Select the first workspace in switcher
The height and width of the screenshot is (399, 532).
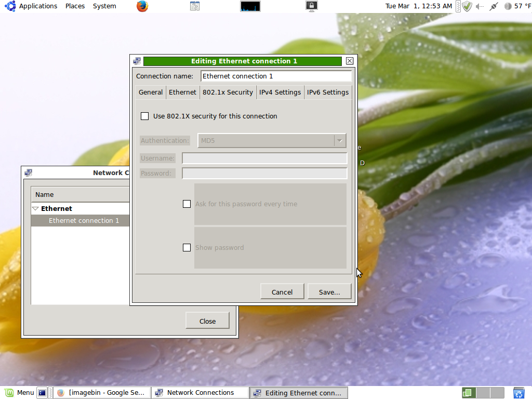pos(469,393)
